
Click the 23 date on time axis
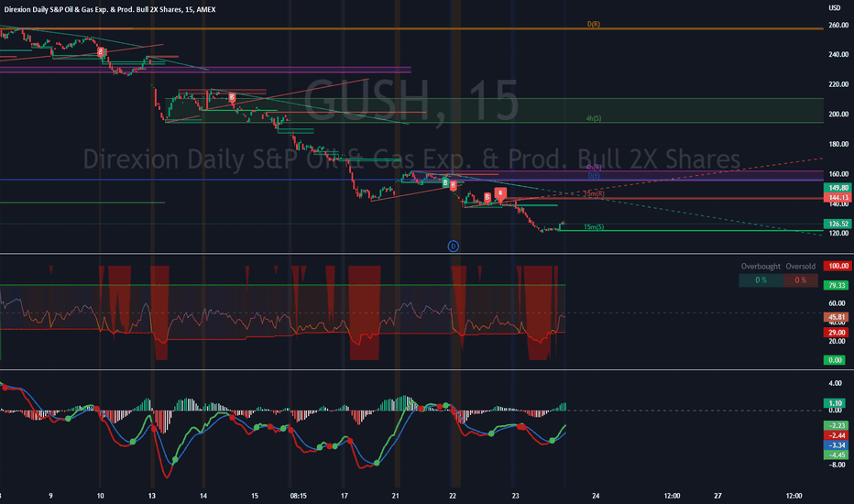point(516,496)
